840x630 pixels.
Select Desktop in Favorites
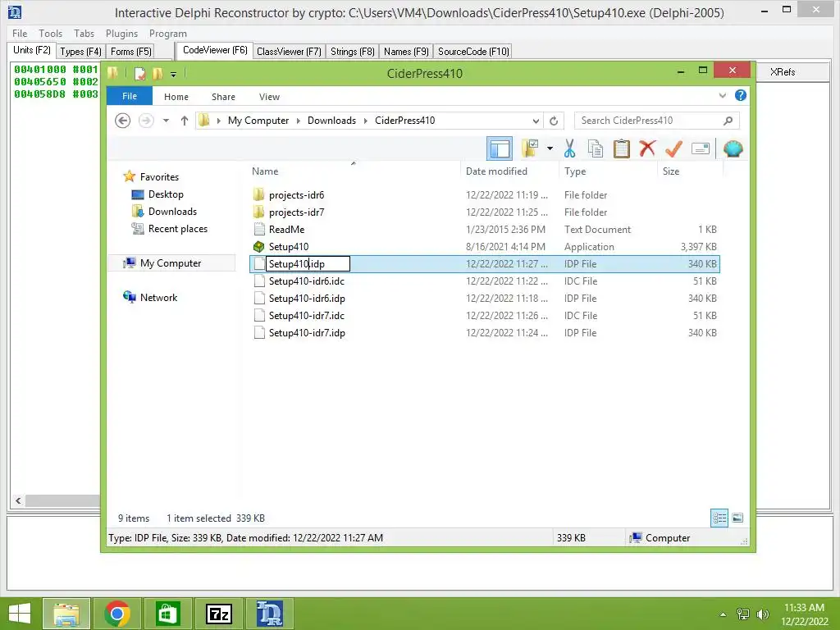(166, 194)
